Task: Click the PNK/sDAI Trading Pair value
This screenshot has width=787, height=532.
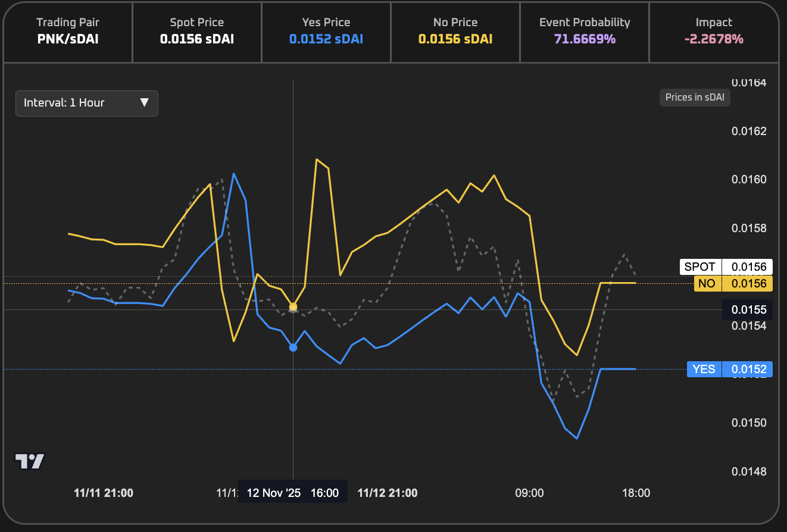Action: click(67, 39)
